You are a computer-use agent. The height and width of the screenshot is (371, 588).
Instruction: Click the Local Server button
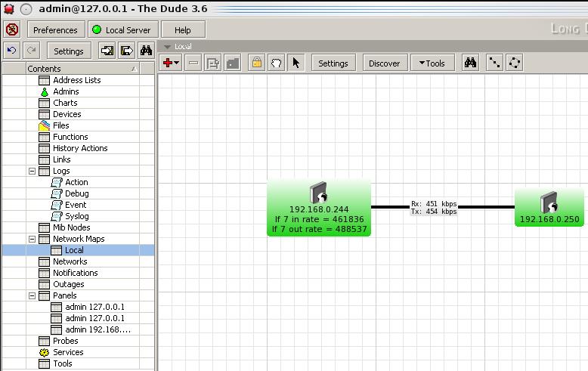pos(123,29)
